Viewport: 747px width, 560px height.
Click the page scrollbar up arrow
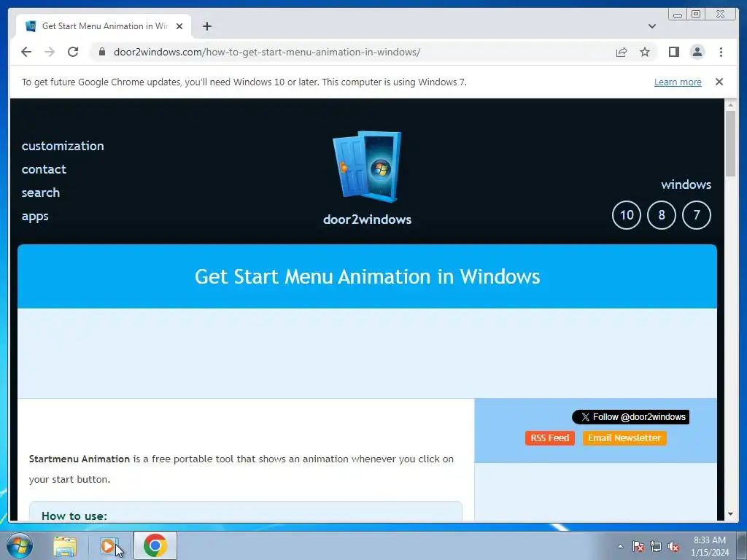730,104
